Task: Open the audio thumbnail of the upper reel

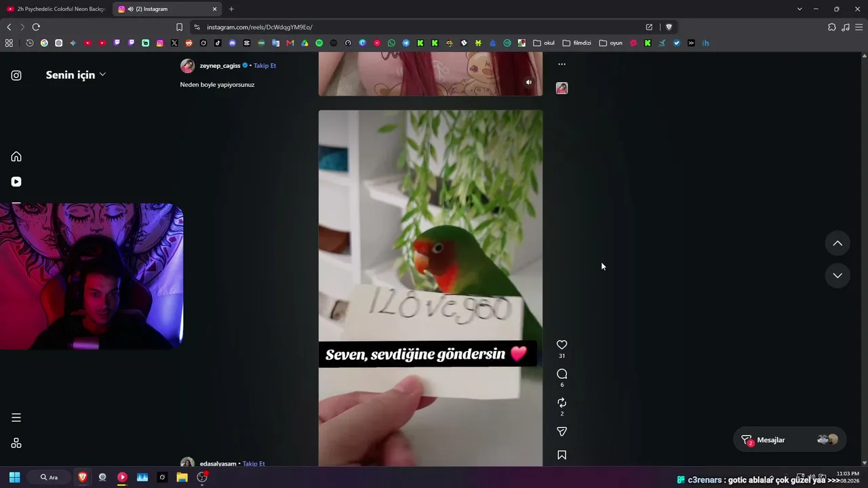Action: pos(561,88)
